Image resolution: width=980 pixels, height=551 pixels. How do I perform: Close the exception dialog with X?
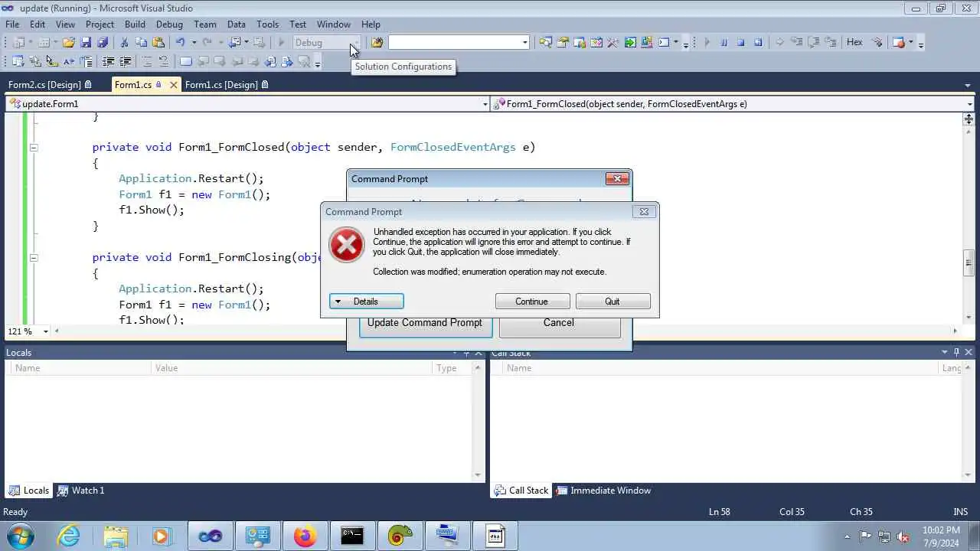pyautogui.click(x=644, y=212)
